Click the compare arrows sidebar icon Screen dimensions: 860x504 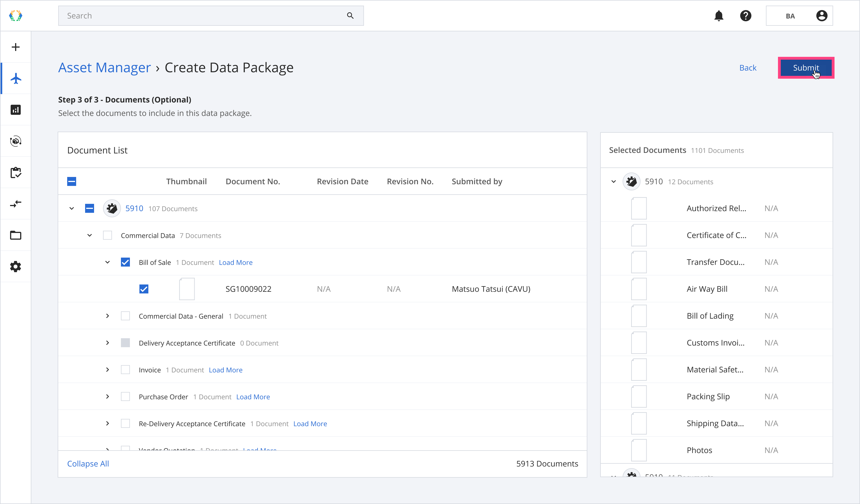pos(16,204)
